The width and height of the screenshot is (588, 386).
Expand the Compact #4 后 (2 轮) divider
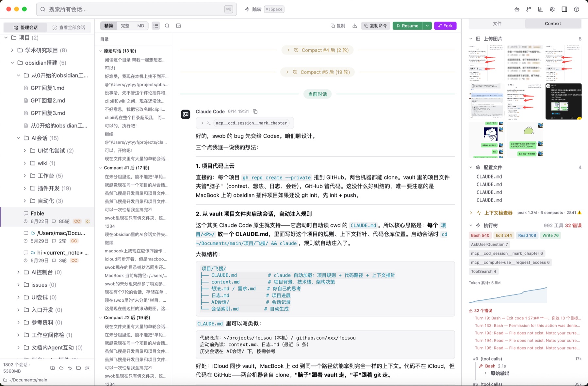318,50
